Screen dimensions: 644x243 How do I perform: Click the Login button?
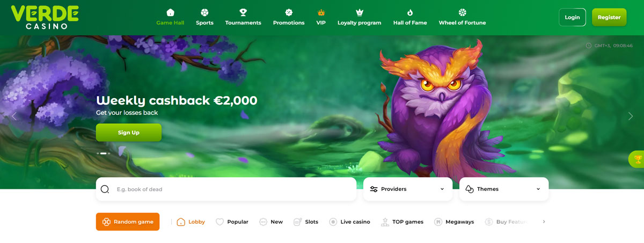tap(572, 17)
